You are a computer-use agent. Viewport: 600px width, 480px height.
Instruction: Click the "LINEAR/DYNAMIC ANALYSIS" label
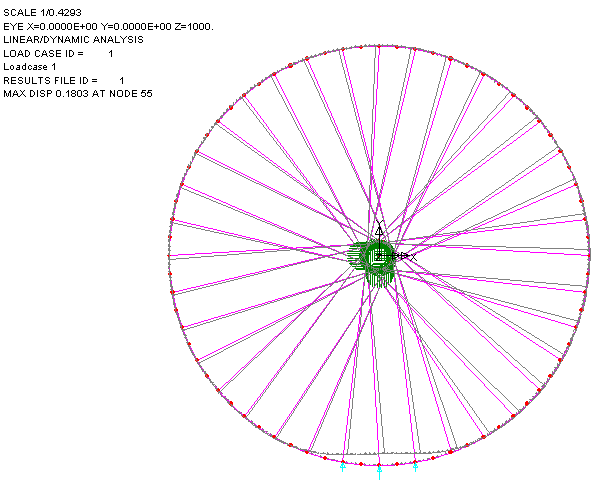pyautogui.click(x=73, y=40)
